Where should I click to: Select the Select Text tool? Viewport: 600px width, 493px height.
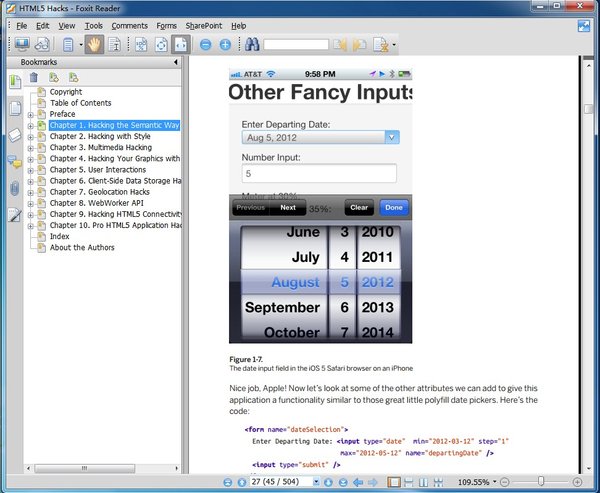click(114, 45)
